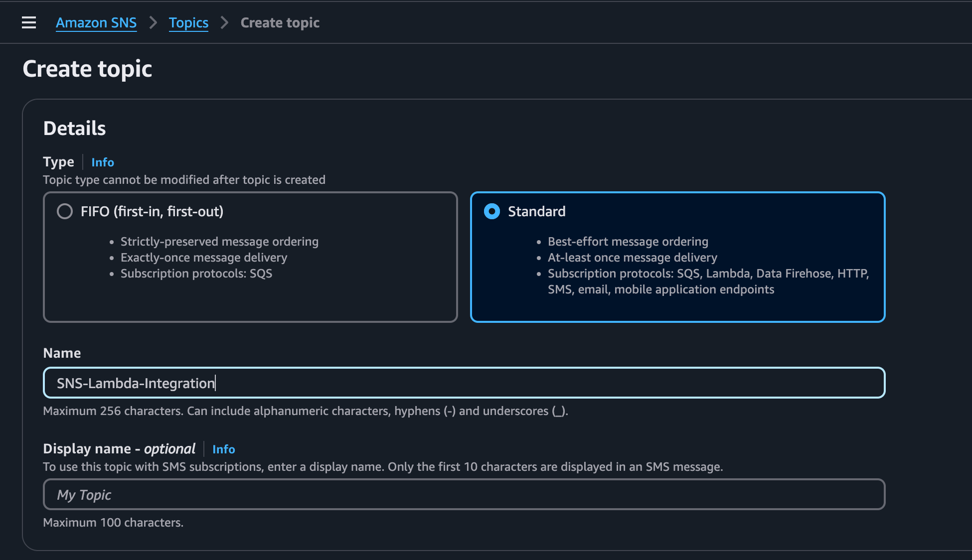Click 'Exactly-once message delivery' text
The image size is (972, 560).
[x=204, y=257]
